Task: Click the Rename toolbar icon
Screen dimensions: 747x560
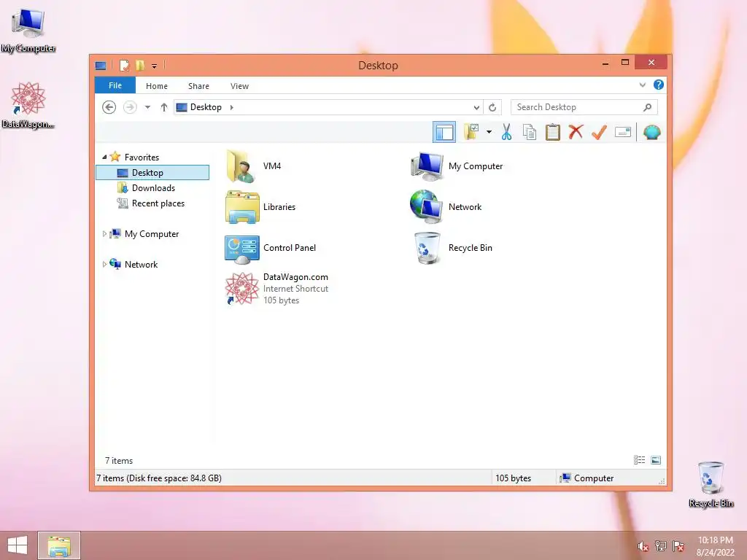Action: point(623,132)
